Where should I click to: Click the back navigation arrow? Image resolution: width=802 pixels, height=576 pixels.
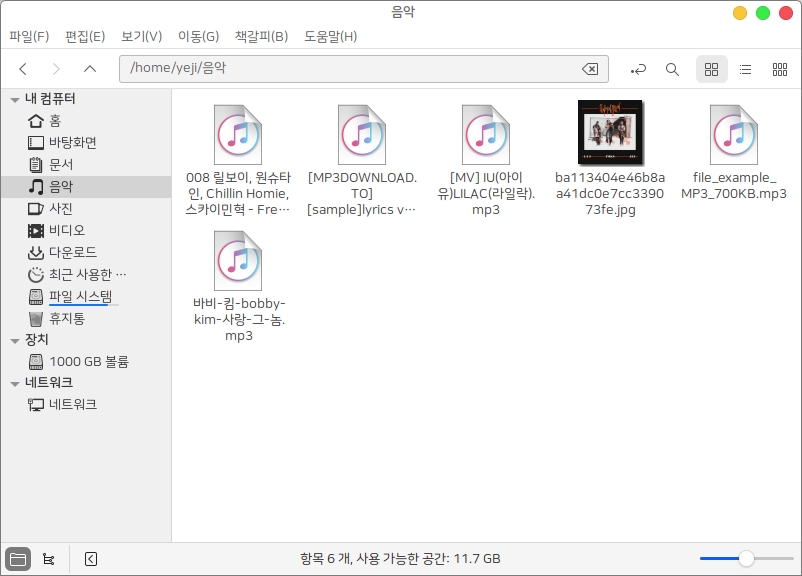click(x=23, y=69)
